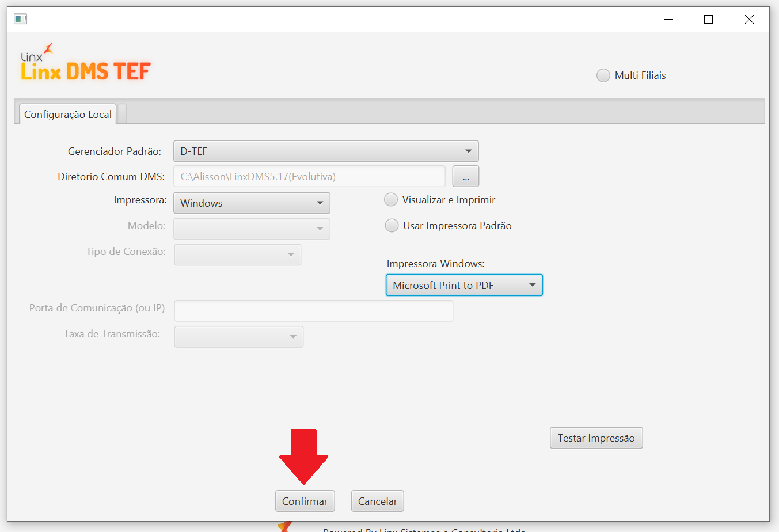Screen dimensions: 779x532
Task: Click the Impressora Windows label
Action: (436, 264)
